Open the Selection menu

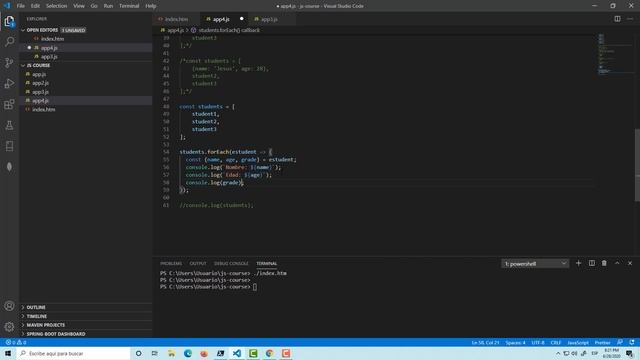(56, 6)
